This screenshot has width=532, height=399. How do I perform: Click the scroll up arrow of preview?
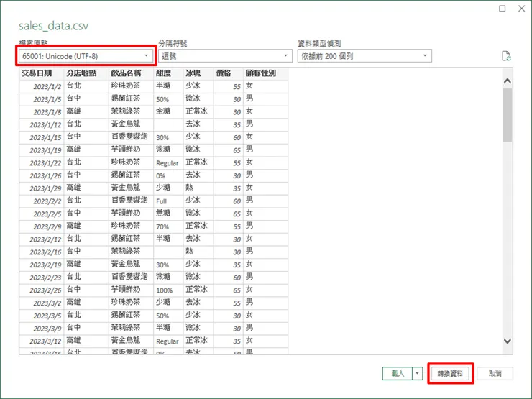(x=508, y=81)
